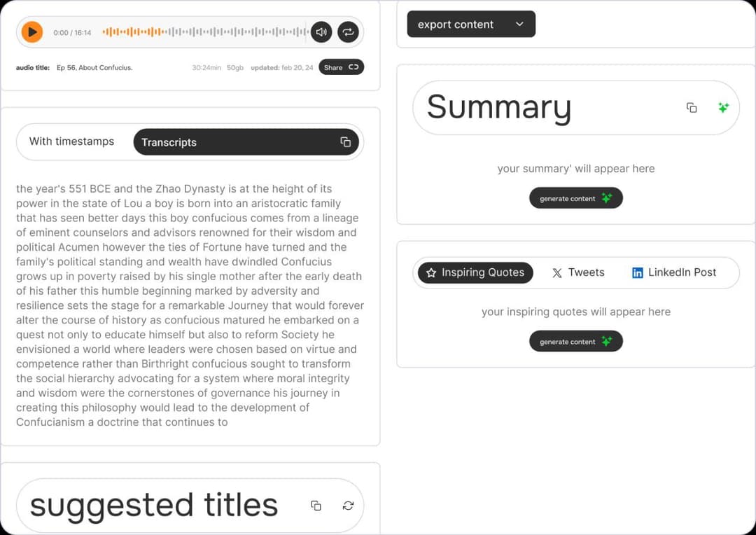Select the Inspiring Quotes tab

point(475,272)
